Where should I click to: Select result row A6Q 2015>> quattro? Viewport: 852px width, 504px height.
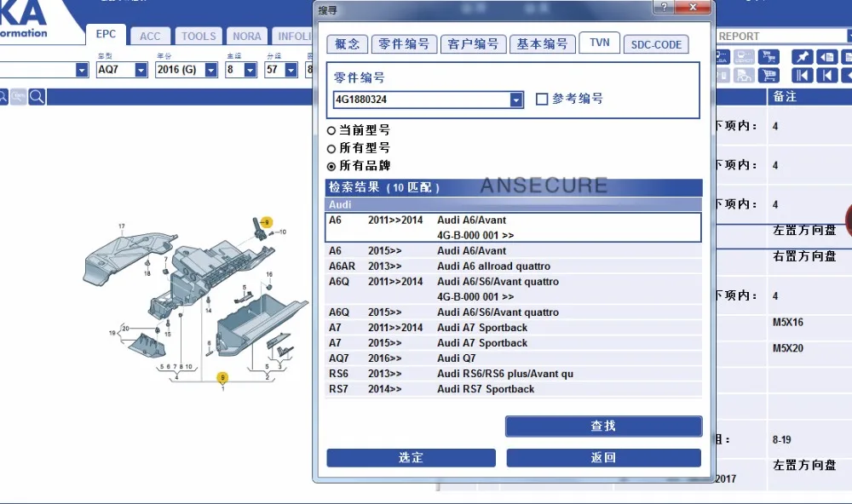pos(513,312)
